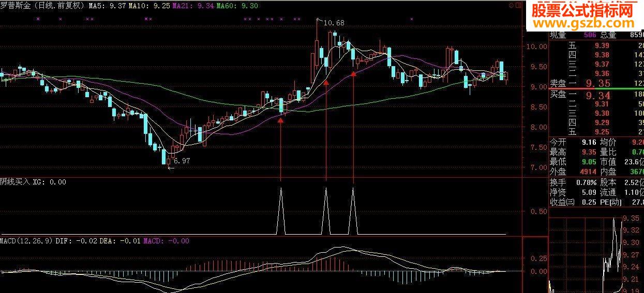
Task: Click the 10.68 high price marker
Action: pos(334,23)
